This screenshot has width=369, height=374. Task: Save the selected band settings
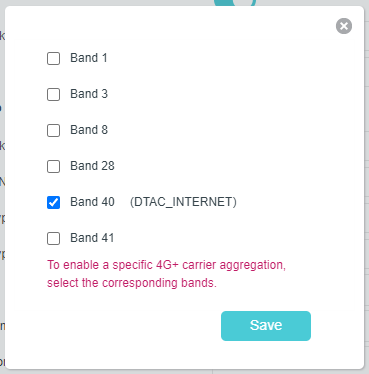point(266,326)
